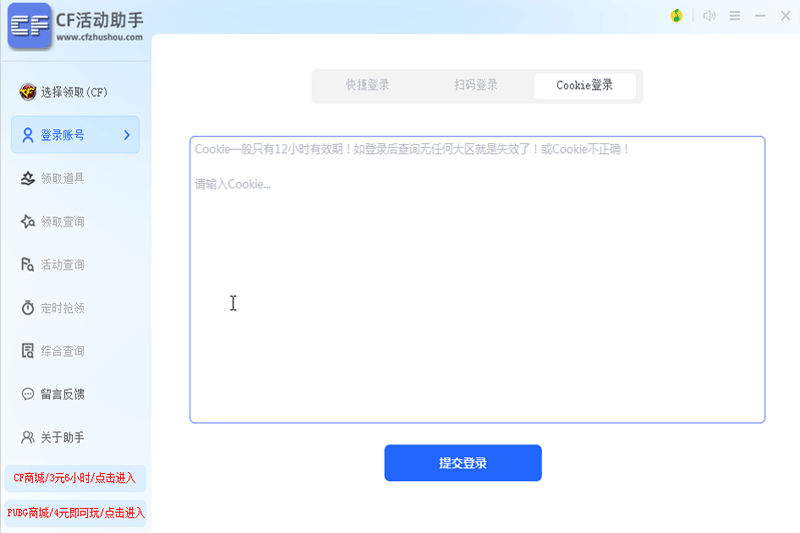Open 留言反馈 feedback page

click(x=76, y=394)
